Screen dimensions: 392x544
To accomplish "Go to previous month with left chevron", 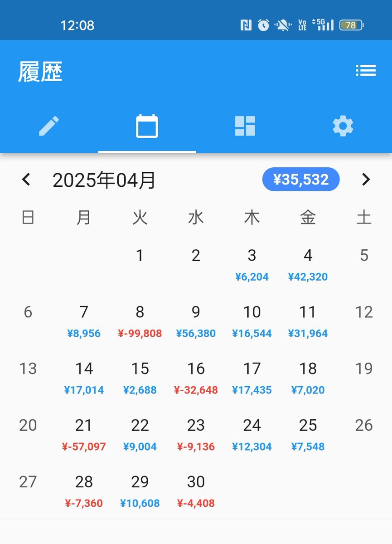I will coord(26,180).
